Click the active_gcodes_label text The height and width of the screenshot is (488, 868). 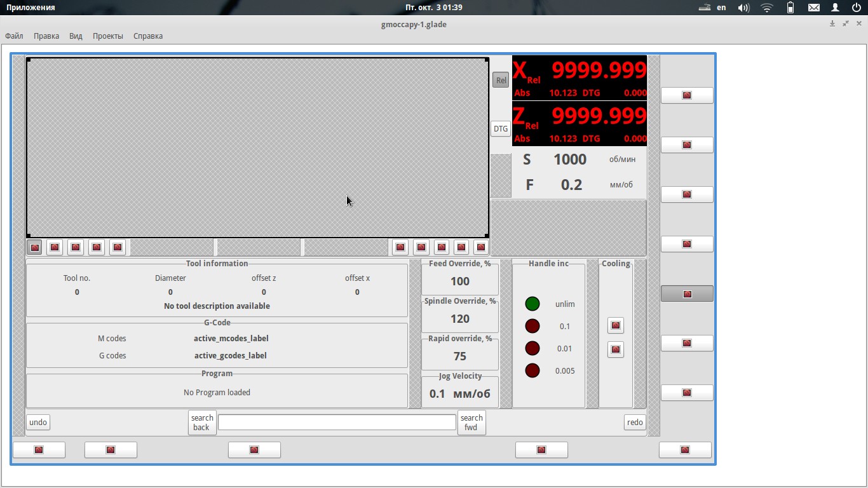click(x=231, y=356)
